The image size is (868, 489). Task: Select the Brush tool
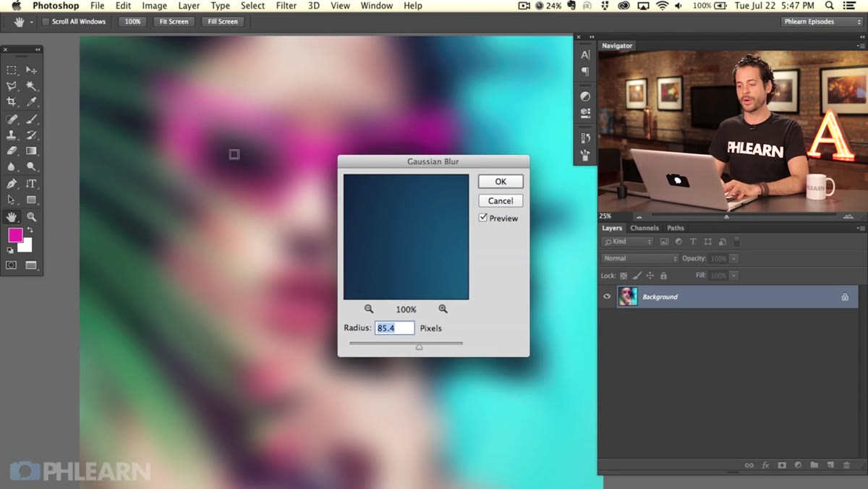(x=31, y=119)
